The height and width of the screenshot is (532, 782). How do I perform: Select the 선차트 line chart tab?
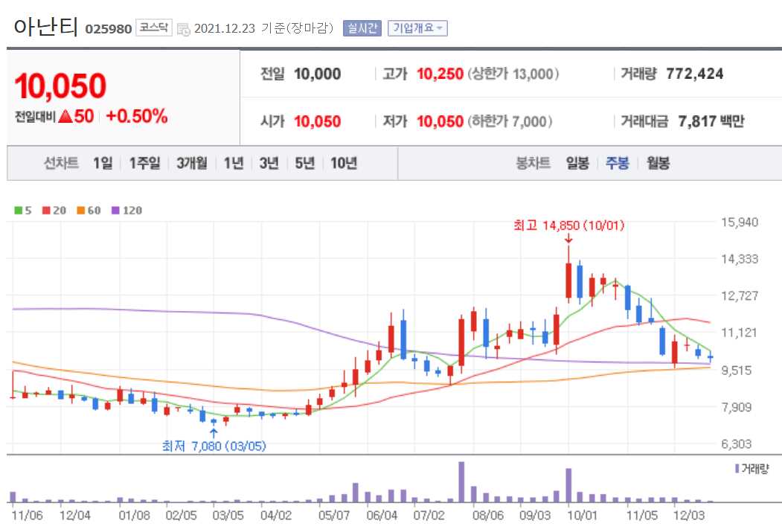click(x=63, y=163)
